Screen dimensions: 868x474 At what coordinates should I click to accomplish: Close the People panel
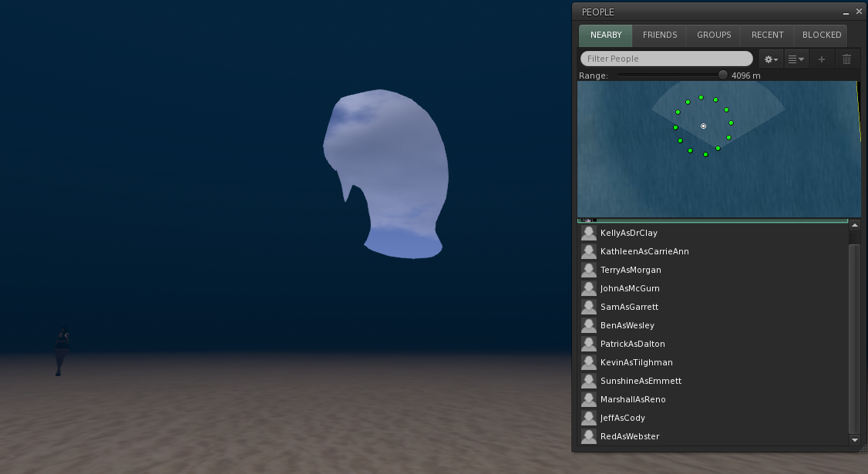860,12
